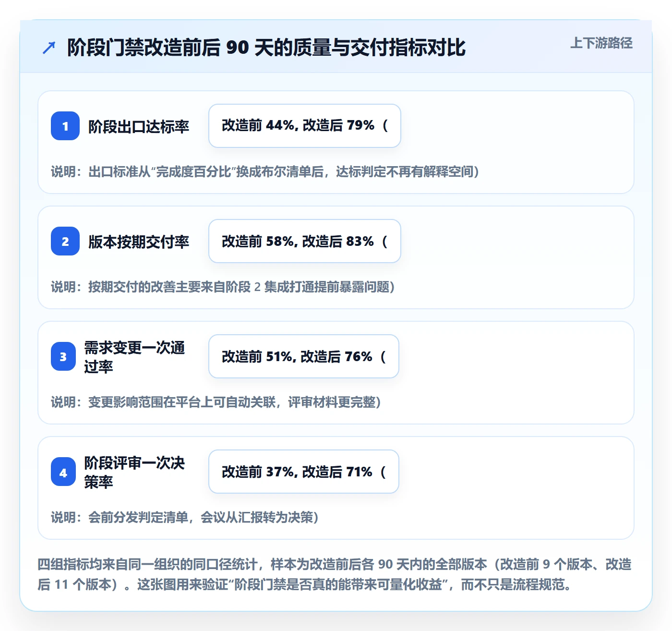Click the note about 变更影响范围 自动关联

[216, 402]
